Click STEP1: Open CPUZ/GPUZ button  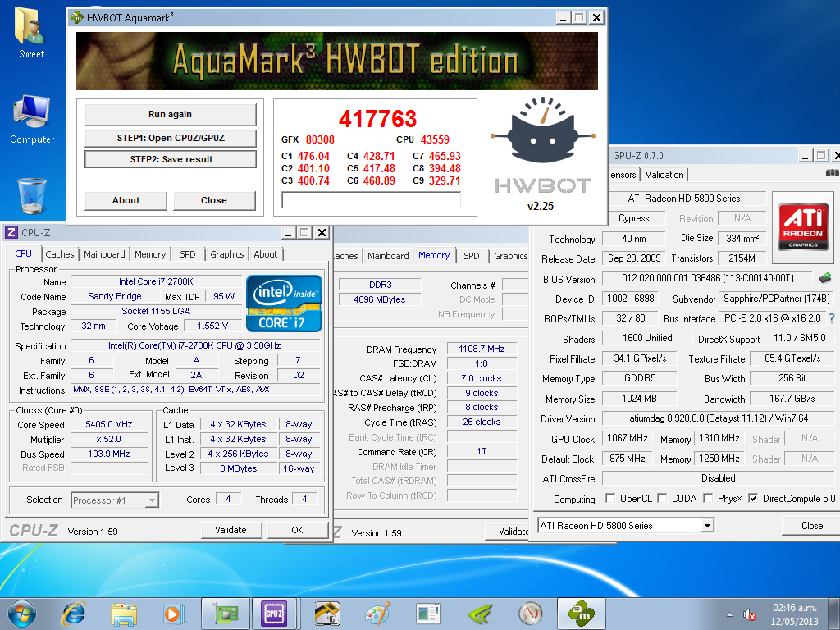coord(171,138)
